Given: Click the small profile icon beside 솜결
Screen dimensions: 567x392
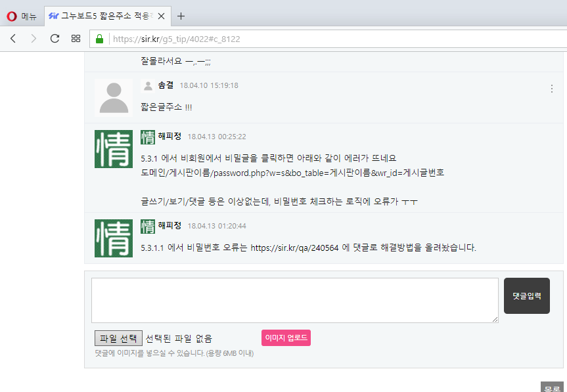Looking at the screenshot, I should click(148, 85).
